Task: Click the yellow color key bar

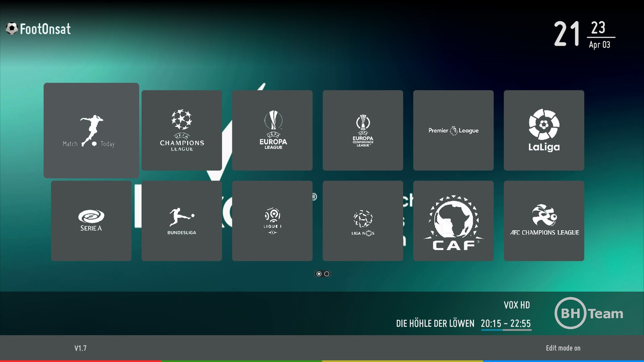Action: (x=403, y=360)
